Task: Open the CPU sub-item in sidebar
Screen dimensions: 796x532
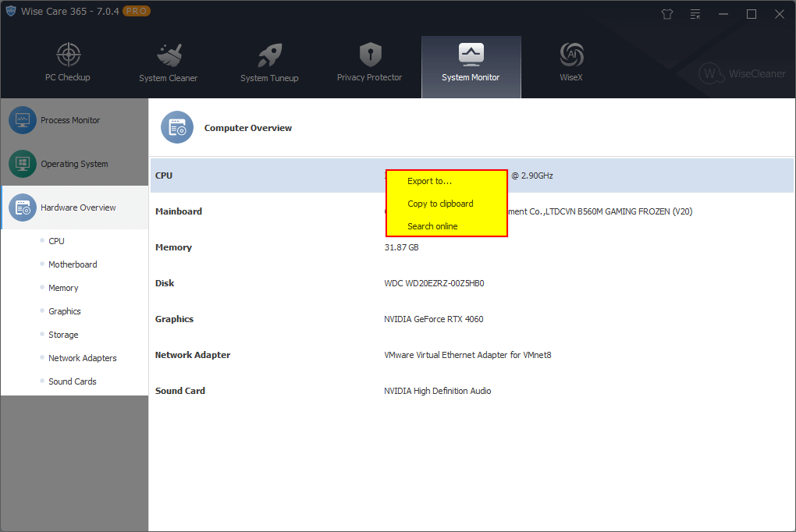Action: [56, 241]
